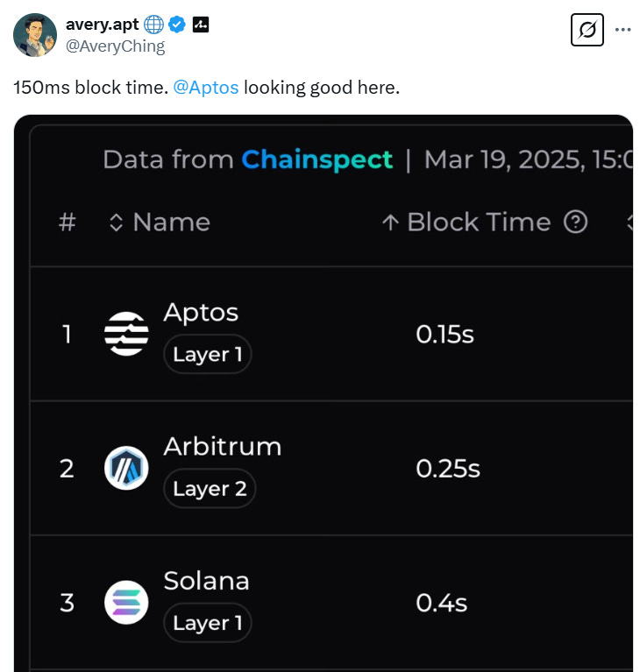
Task: Select the Layer 2 tag under Arbitrum
Action: click(210, 488)
